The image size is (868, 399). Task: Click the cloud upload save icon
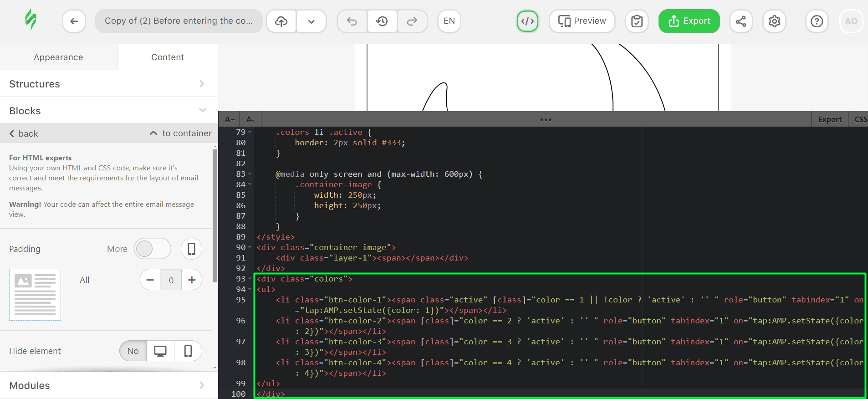(281, 21)
